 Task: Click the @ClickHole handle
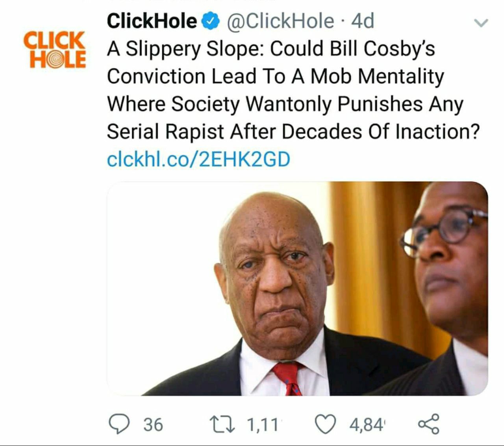point(280,21)
